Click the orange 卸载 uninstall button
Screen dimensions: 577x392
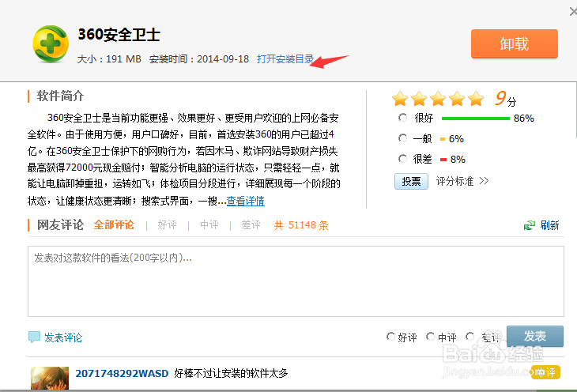click(514, 43)
